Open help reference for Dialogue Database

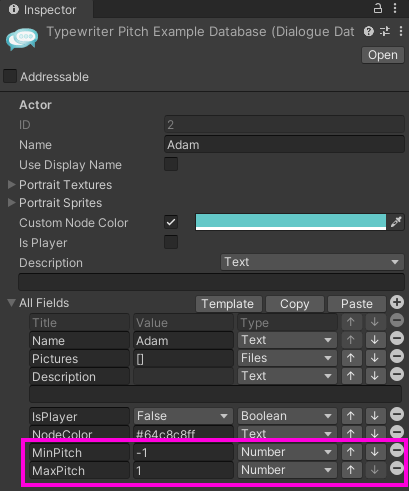pos(369,31)
